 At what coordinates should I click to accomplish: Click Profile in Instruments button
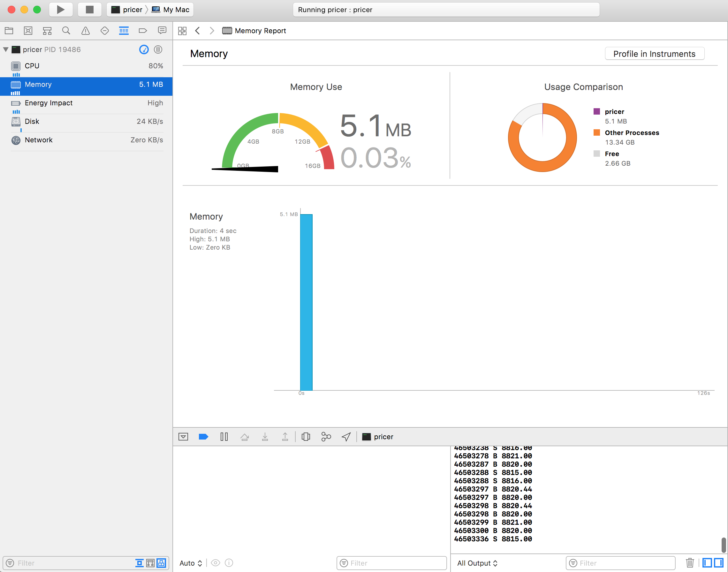(654, 54)
